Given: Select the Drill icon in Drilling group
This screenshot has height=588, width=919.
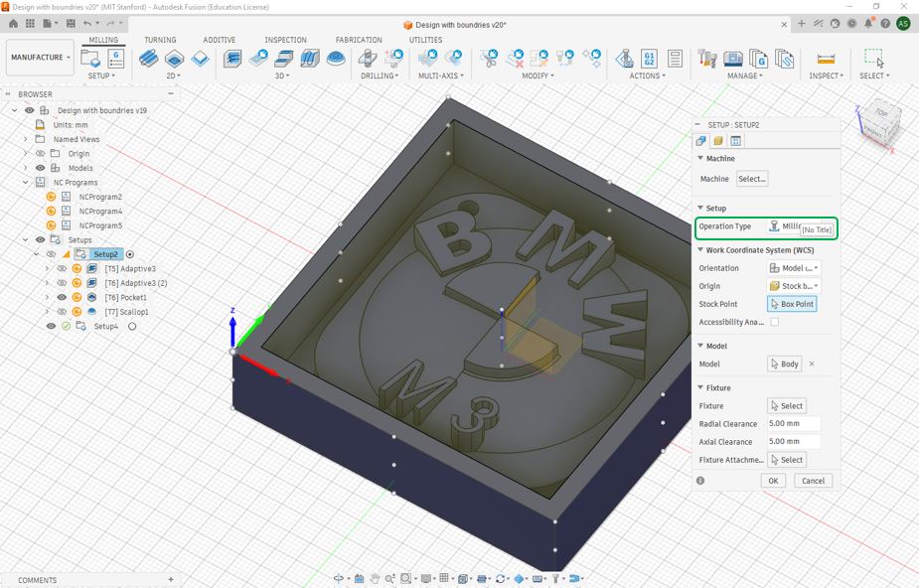Looking at the screenshot, I should click(368, 59).
